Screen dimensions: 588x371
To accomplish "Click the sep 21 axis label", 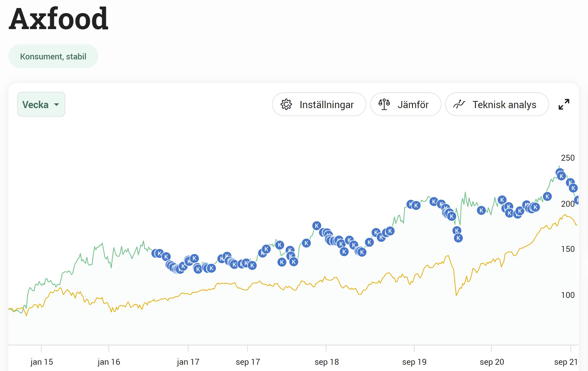I will [566, 362].
